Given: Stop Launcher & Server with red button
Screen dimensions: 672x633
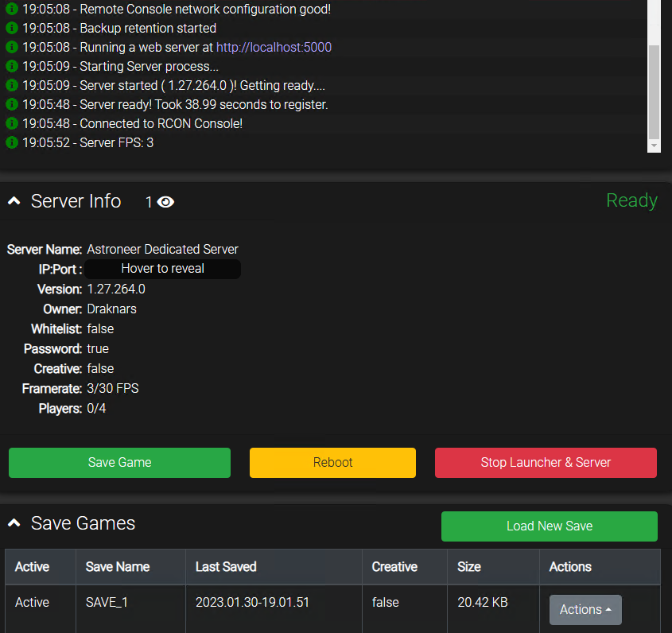Looking at the screenshot, I should [x=546, y=463].
